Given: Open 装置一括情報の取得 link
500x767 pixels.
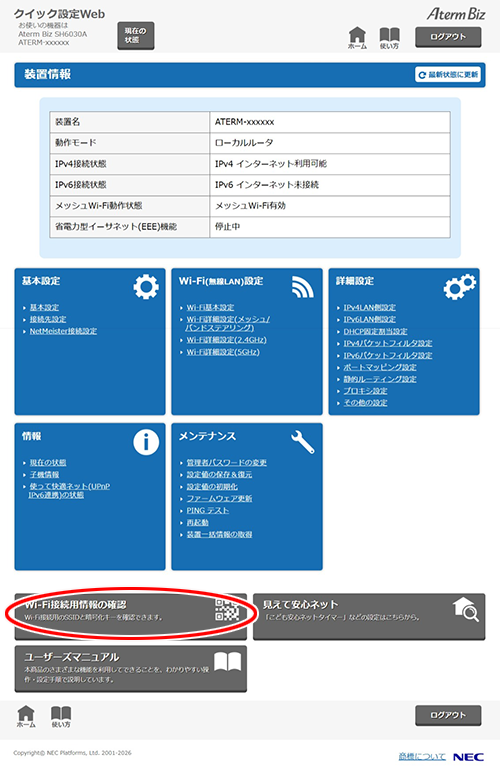Looking at the screenshot, I should (x=219, y=534).
